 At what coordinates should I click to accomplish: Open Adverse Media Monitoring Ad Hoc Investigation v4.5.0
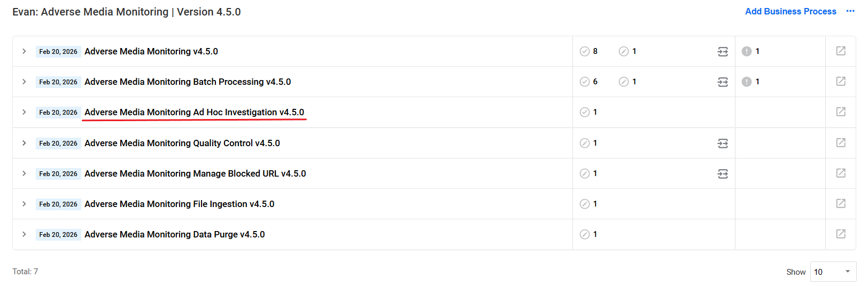coord(194,112)
